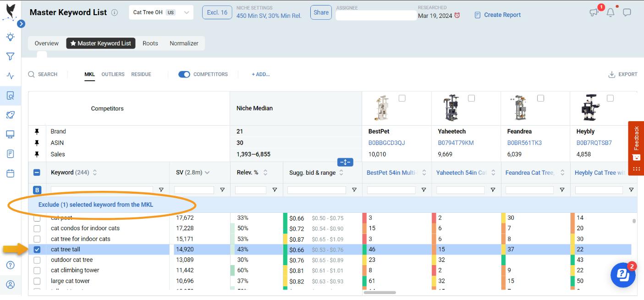Check the 'outdoor cat tree' row checkbox
The image size is (644, 300).
tap(37, 260)
